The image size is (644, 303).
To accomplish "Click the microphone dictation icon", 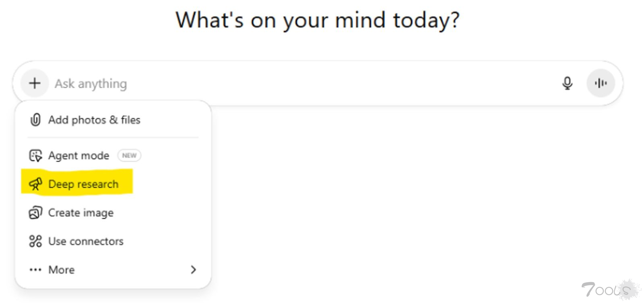I will (x=567, y=83).
